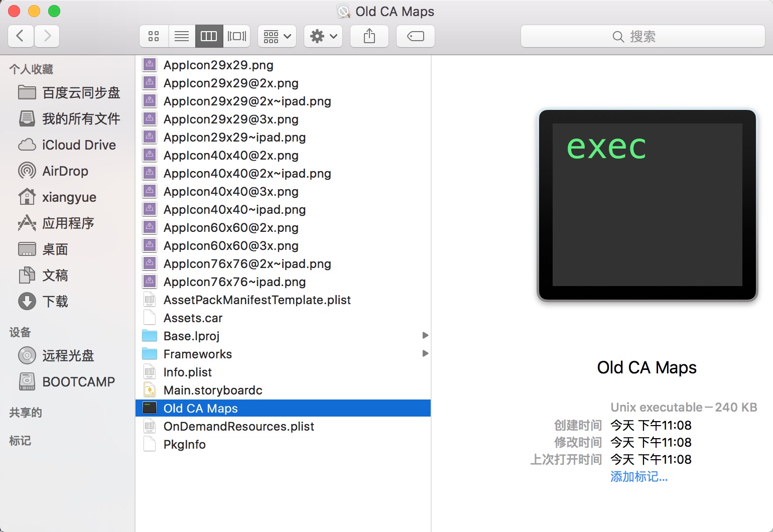
Task: Click the exec preview thumbnail
Action: tap(647, 205)
